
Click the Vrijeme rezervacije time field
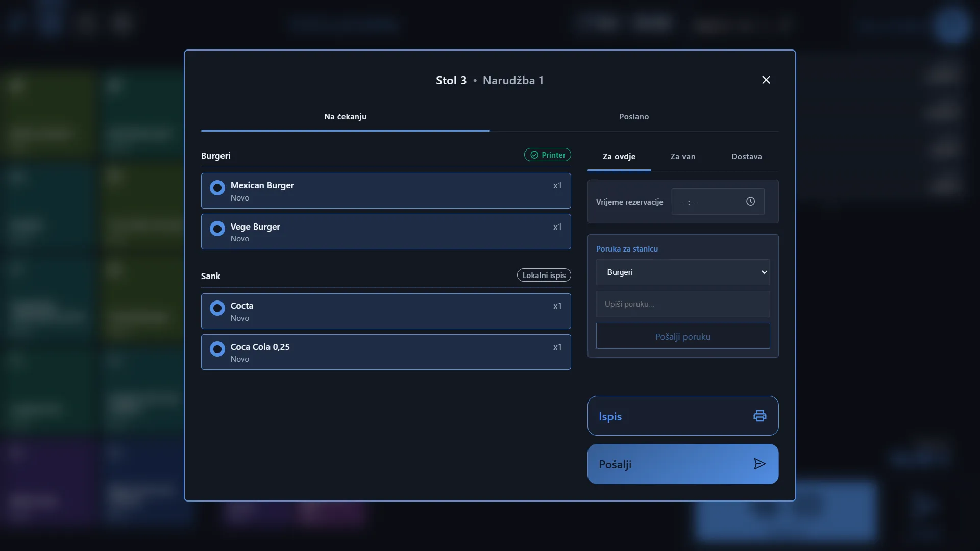pyautogui.click(x=718, y=202)
